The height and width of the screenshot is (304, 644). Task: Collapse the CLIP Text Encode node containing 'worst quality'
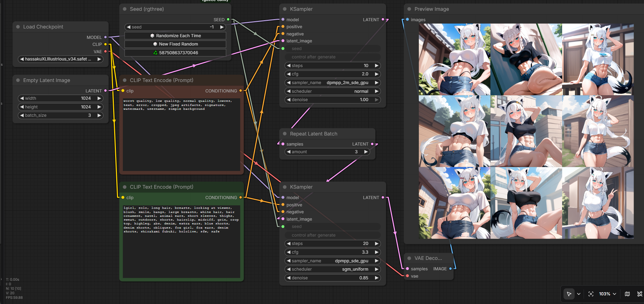(125, 80)
